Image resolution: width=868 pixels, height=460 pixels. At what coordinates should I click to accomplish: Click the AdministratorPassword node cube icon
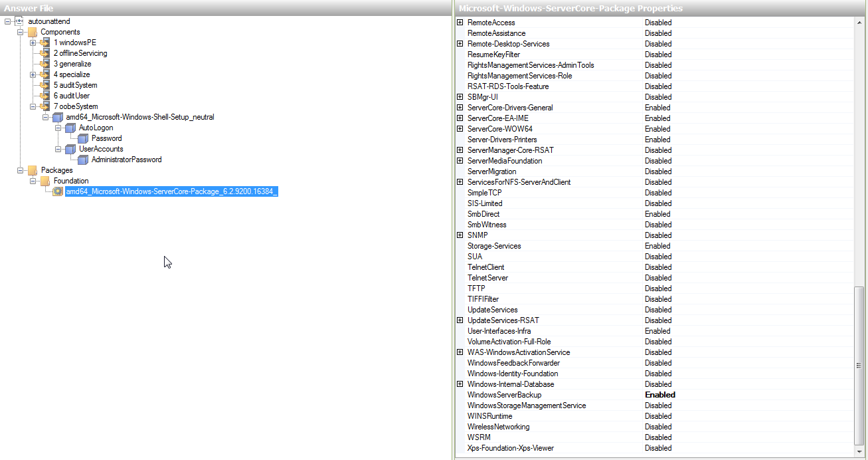(83, 160)
